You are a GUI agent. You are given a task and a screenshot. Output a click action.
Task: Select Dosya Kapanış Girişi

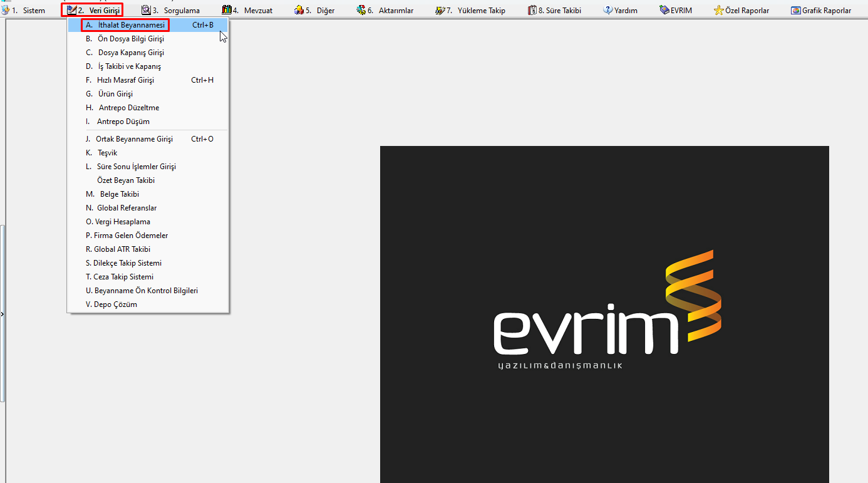click(148, 53)
